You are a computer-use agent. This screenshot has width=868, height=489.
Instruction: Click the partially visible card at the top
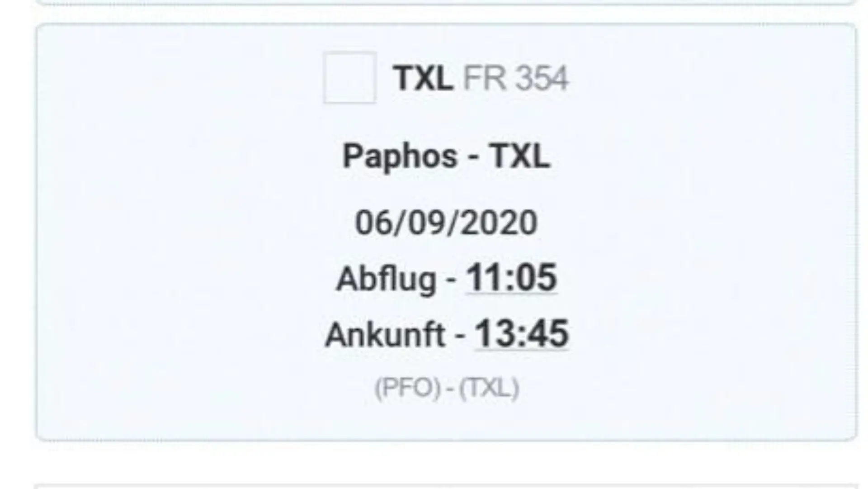pos(446,2)
